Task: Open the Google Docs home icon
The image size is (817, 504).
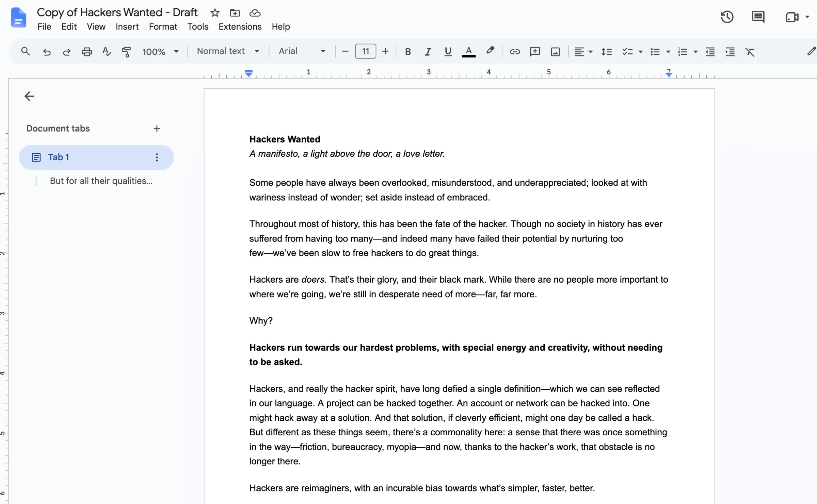Action: pyautogui.click(x=18, y=17)
